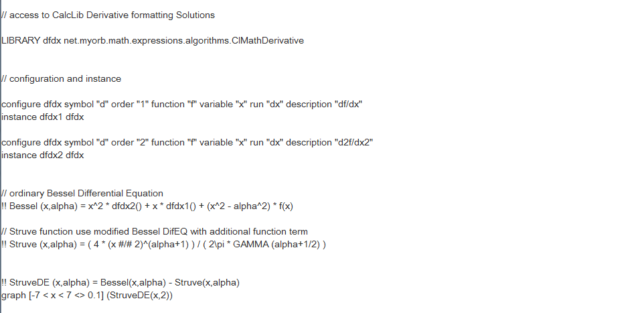Click the "instance dfdx1 dfdx" line
Image resolution: width=644 pixels, height=313 pixels.
tap(43, 117)
